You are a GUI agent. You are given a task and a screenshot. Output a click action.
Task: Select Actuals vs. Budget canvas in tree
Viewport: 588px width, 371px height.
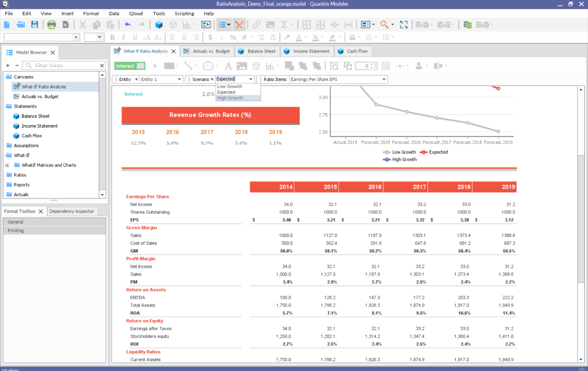point(40,97)
